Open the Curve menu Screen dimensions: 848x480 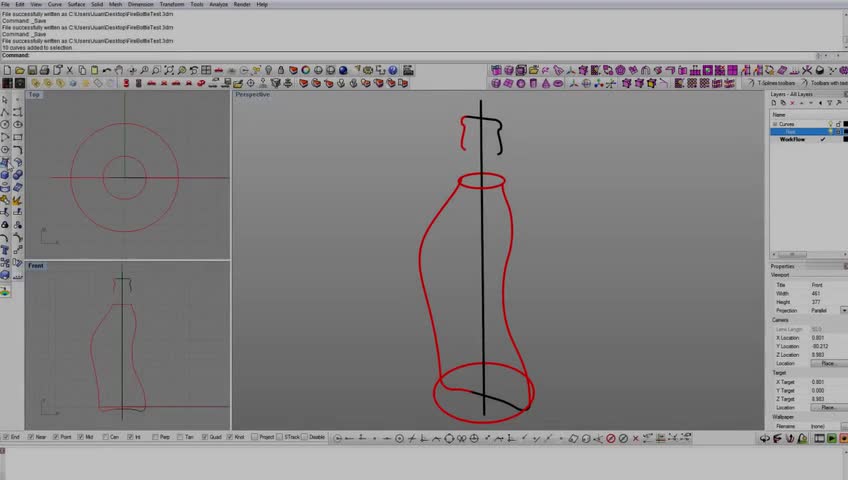click(55, 4)
